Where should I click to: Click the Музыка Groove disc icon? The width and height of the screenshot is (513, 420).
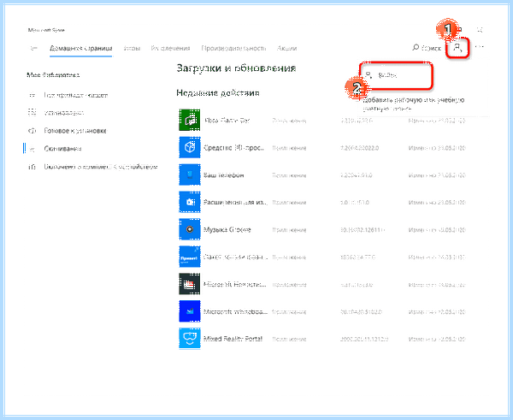pyautogui.click(x=190, y=229)
